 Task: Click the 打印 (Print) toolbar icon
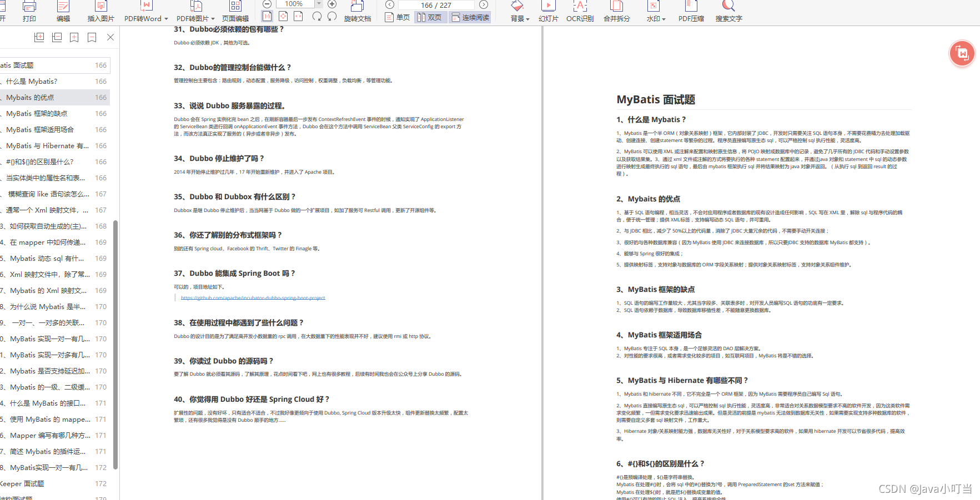[x=29, y=7]
